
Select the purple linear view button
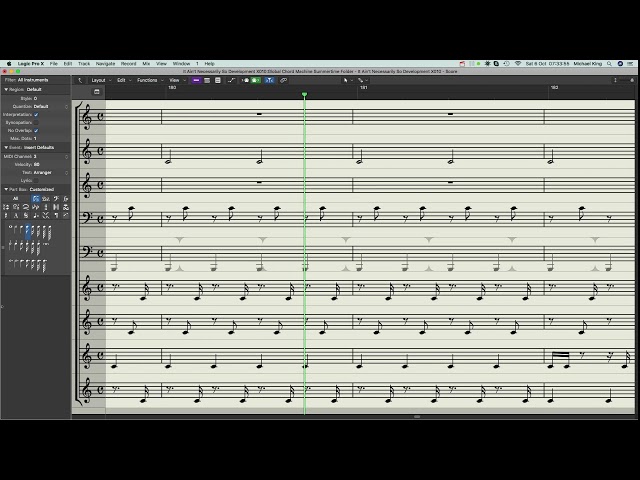click(x=196, y=80)
